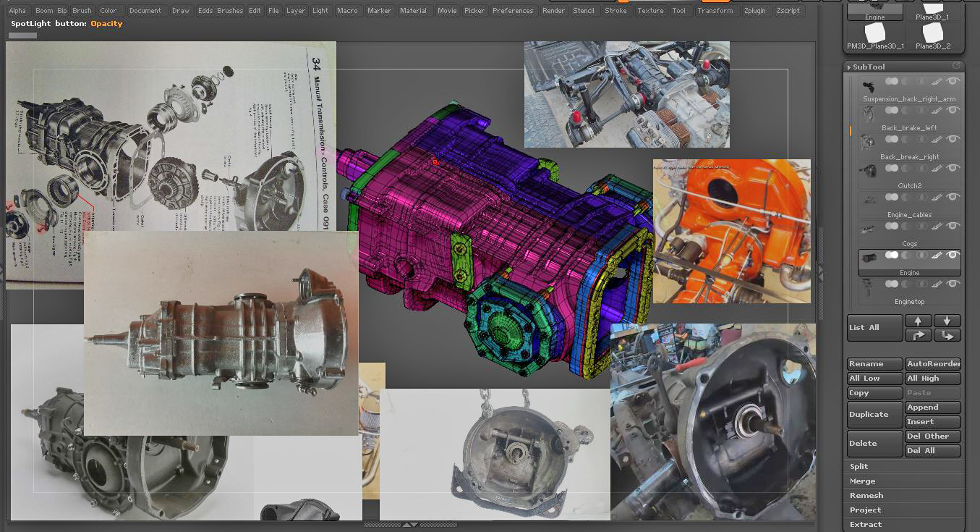Select the Plane3D_2 tool icon
Screen dimensions: 980x532
click(x=932, y=33)
